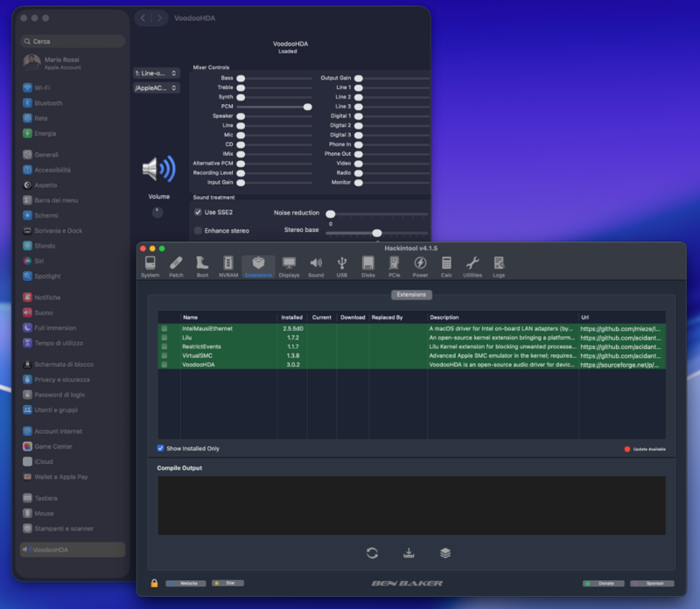This screenshot has width=700, height=609.
Task: Adjust the Output Gain slider handle
Action: coord(359,78)
